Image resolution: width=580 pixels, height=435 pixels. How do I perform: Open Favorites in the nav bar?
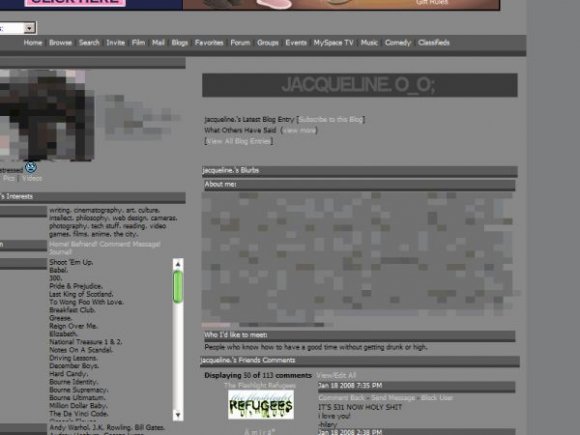[209, 43]
